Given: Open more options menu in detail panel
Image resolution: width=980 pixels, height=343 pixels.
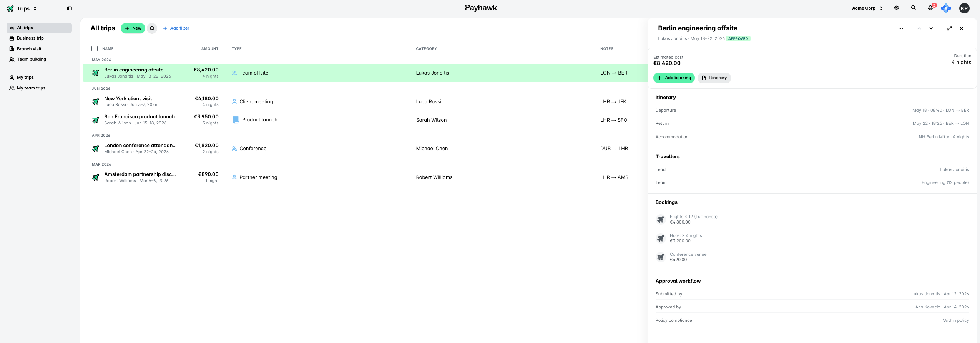Looking at the screenshot, I should 900,28.
